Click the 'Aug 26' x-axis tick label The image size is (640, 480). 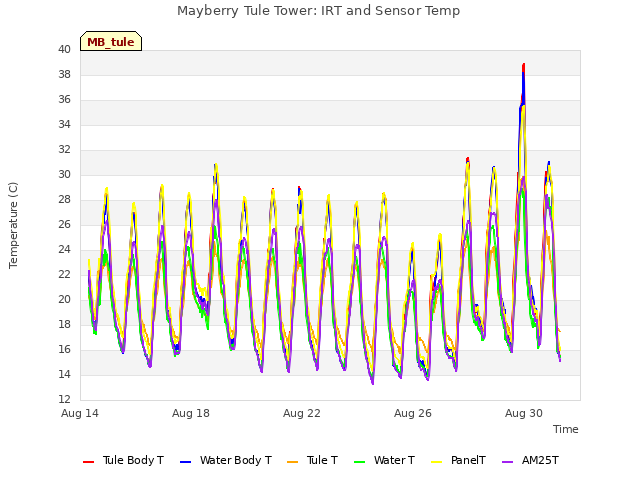click(413, 413)
